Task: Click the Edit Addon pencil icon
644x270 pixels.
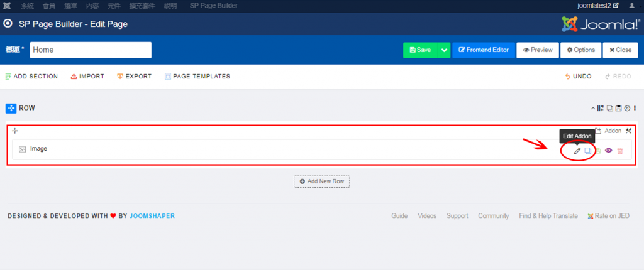Action: click(x=577, y=151)
